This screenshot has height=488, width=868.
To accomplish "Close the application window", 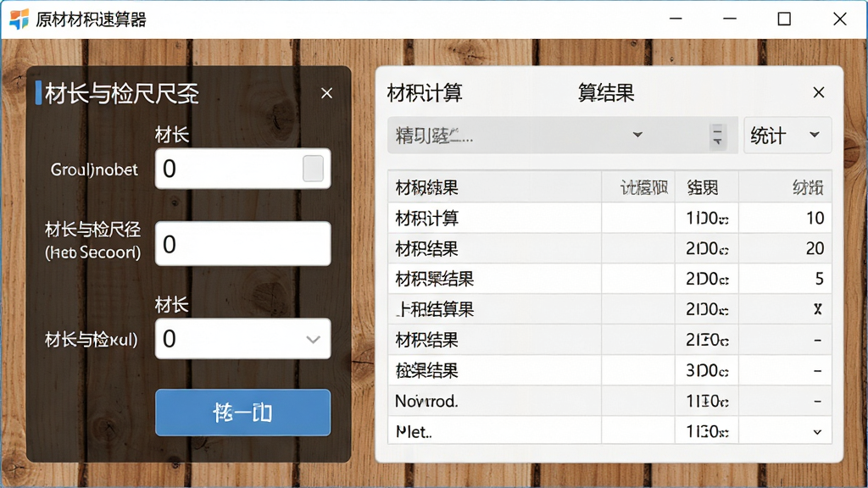I will [x=840, y=19].
